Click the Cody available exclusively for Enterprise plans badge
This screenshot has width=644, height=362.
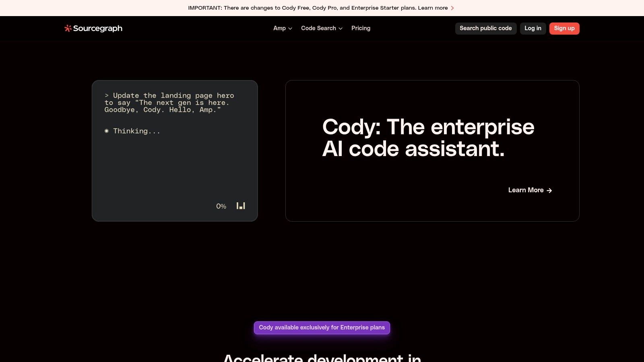pos(322,328)
